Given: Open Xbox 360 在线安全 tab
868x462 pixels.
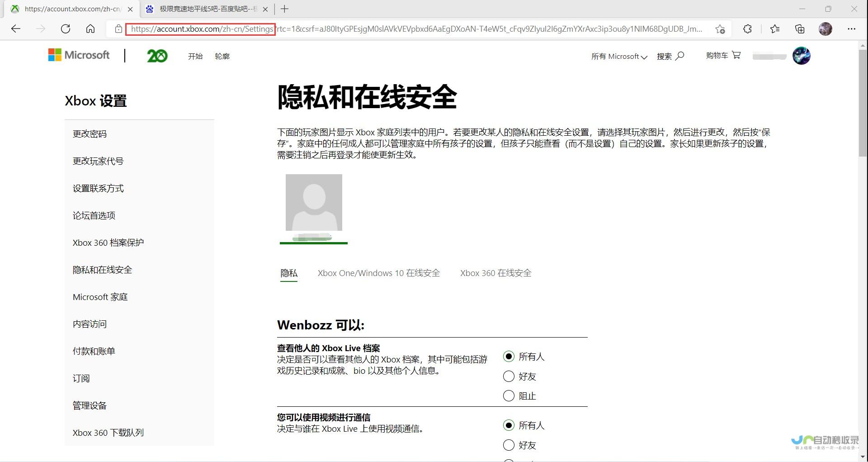Looking at the screenshot, I should coord(496,273).
